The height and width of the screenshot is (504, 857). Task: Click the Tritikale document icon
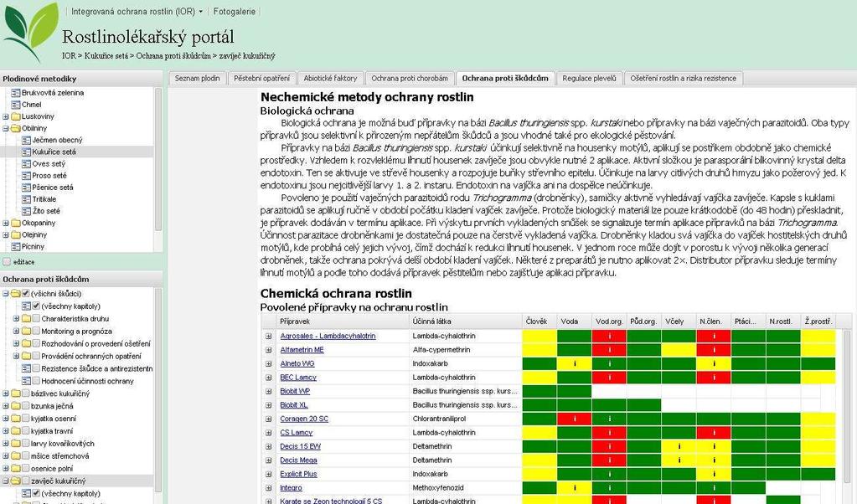click(26, 199)
